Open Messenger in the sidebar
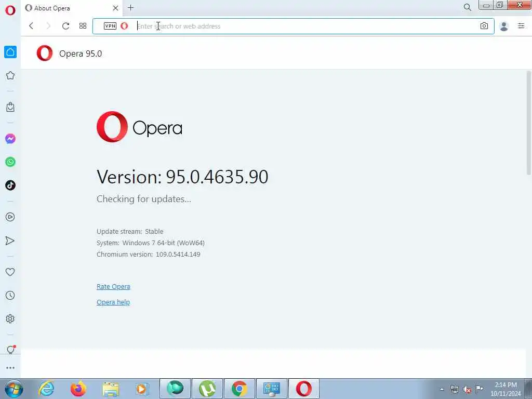Screen dimensions: 532x399 (x=10, y=139)
